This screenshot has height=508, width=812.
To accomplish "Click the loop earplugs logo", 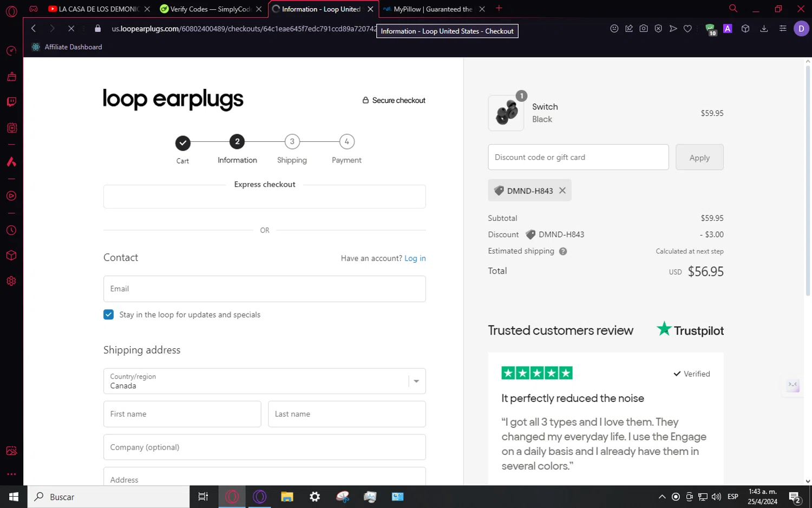I will click(173, 99).
